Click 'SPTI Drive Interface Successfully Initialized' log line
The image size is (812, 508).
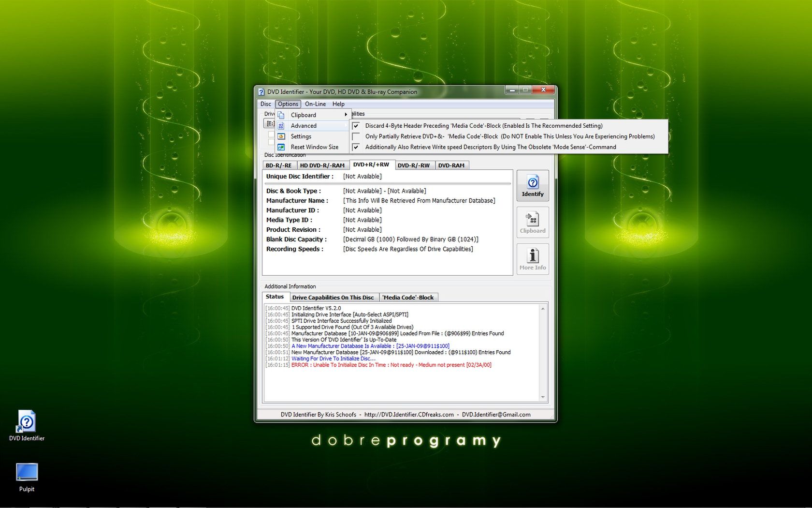click(329, 321)
